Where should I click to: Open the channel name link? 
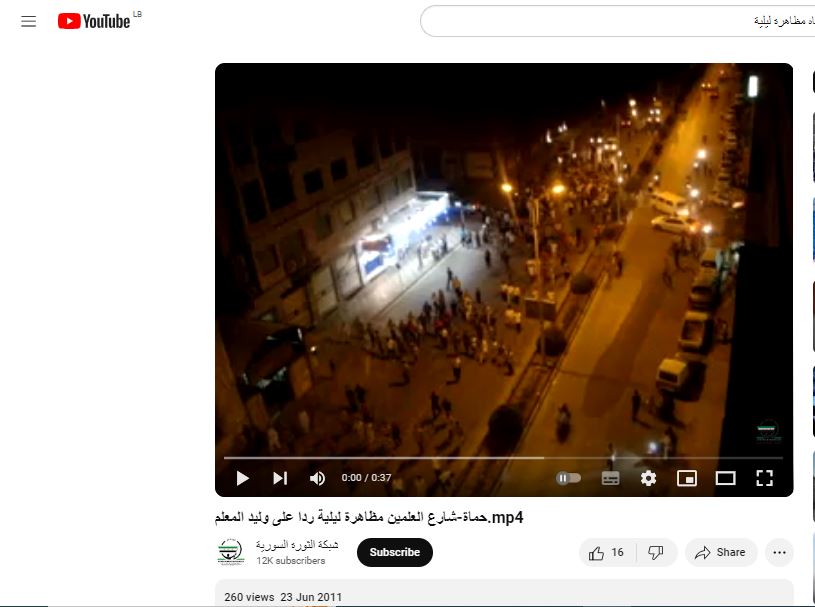(x=297, y=545)
